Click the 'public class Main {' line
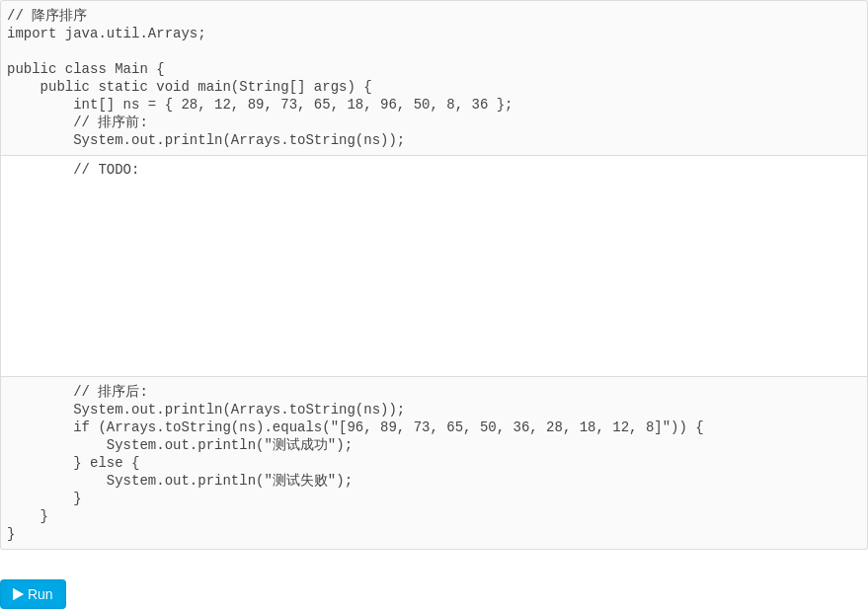 85,68
